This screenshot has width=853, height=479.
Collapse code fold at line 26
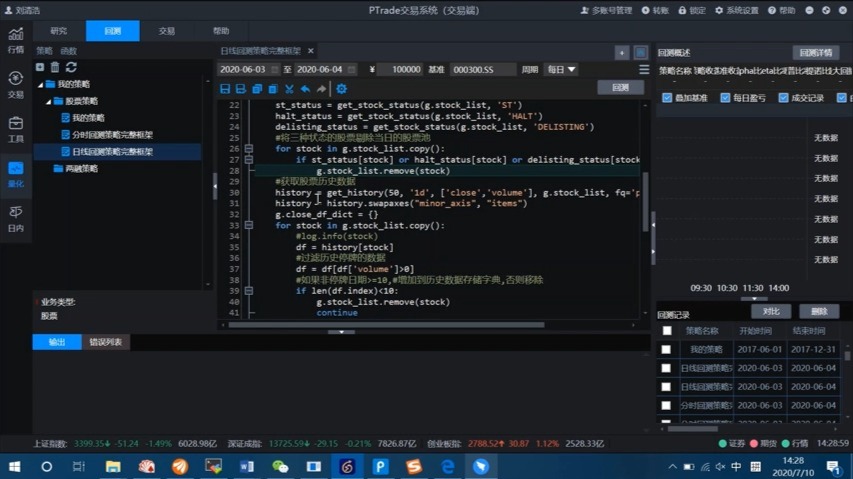coord(249,148)
